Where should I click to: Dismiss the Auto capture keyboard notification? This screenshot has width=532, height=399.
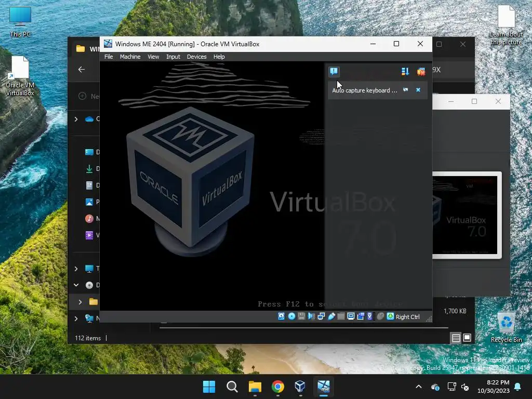pos(418,90)
